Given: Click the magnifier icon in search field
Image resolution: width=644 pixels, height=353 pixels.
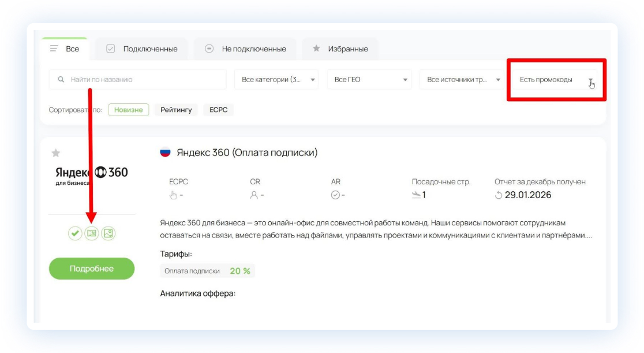Looking at the screenshot, I should coord(61,79).
